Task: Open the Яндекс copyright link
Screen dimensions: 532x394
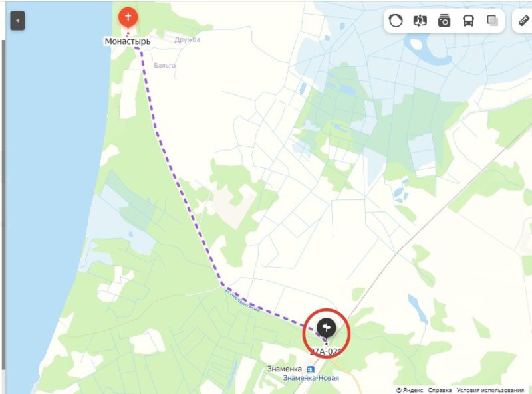Action: point(410,390)
